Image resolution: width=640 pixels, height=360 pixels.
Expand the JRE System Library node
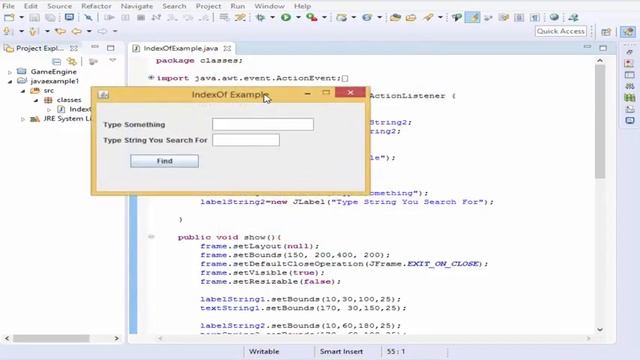click(x=23, y=119)
